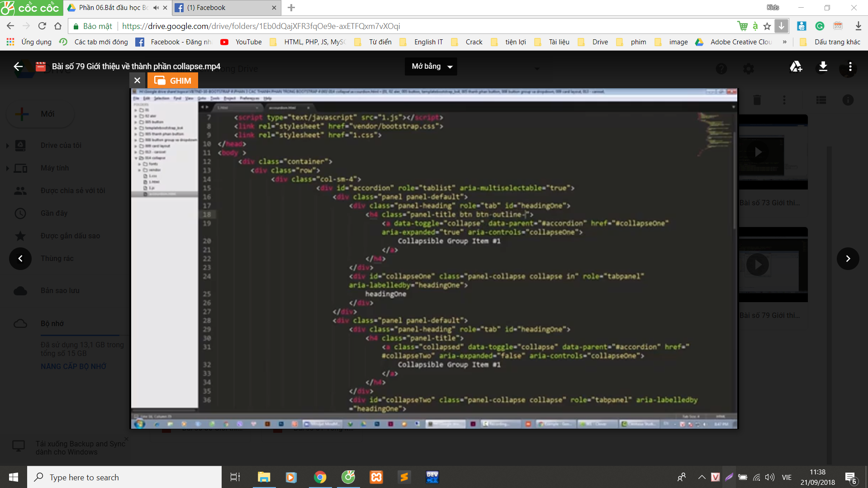Viewport: 868px width, 488px height.
Task: Click the browser forward arrow
Action: click(26, 26)
